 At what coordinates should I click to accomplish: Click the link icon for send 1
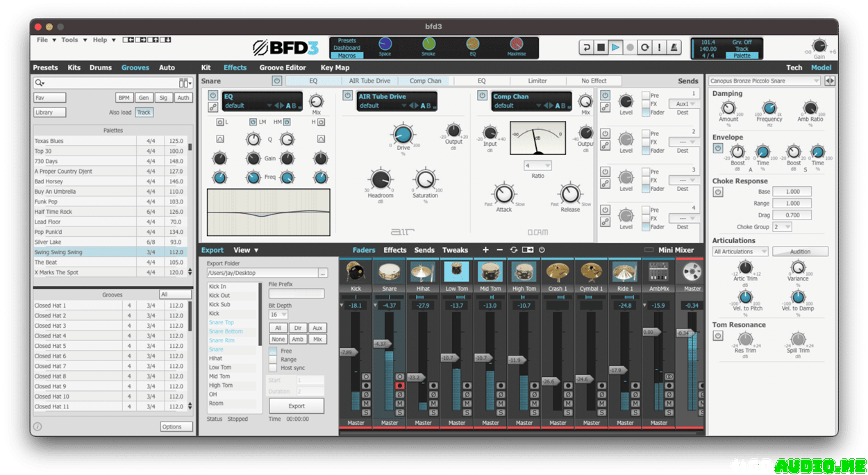click(x=605, y=108)
